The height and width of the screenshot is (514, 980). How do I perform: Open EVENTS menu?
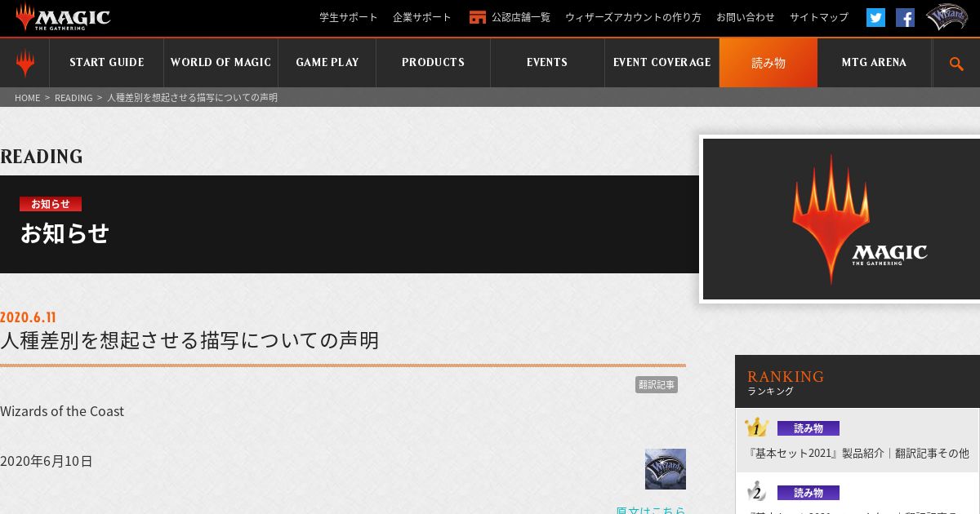547,63
